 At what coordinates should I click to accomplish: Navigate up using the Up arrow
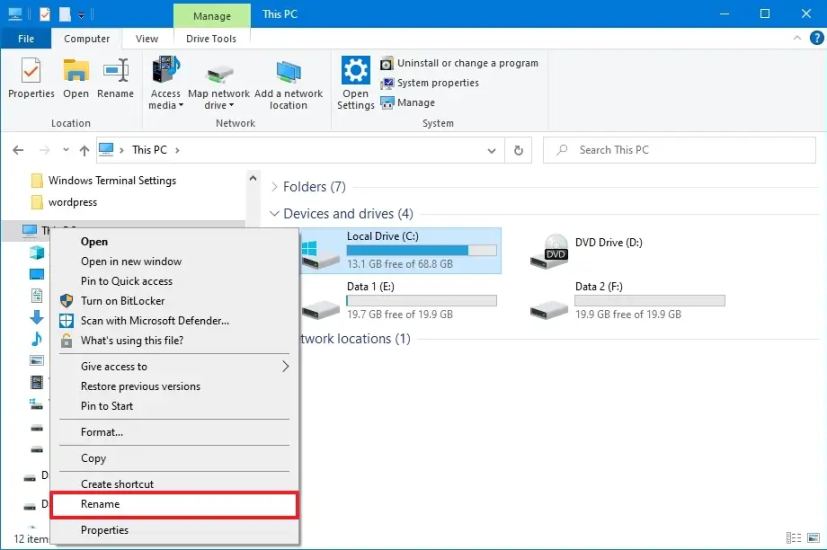(84, 150)
